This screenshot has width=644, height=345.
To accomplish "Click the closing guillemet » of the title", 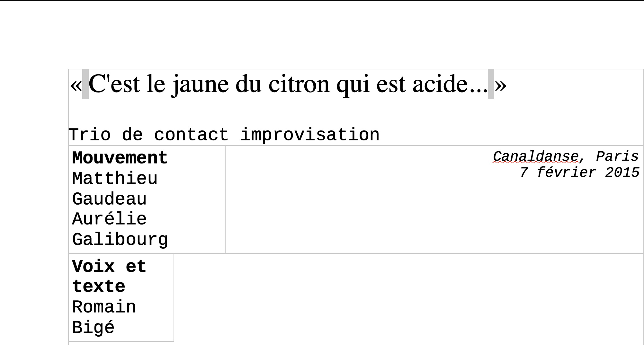I will (501, 85).
